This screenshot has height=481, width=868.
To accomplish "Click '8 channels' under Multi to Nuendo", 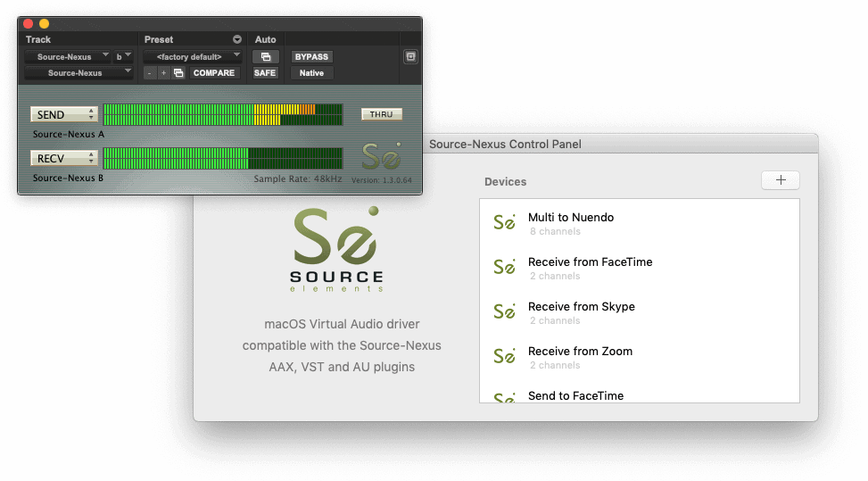I will point(555,231).
